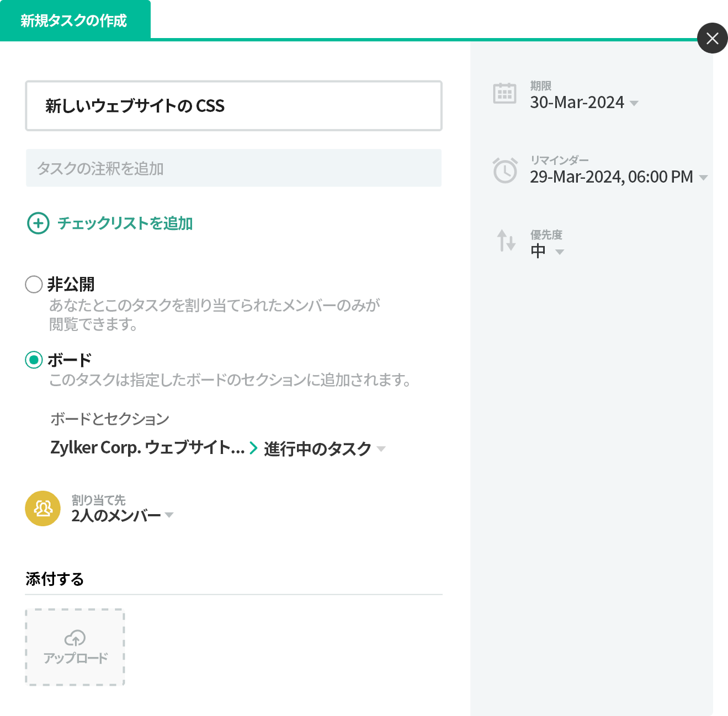The width and height of the screenshot is (728, 716).
Task: Click the アップロード button
Action: [x=75, y=647]
